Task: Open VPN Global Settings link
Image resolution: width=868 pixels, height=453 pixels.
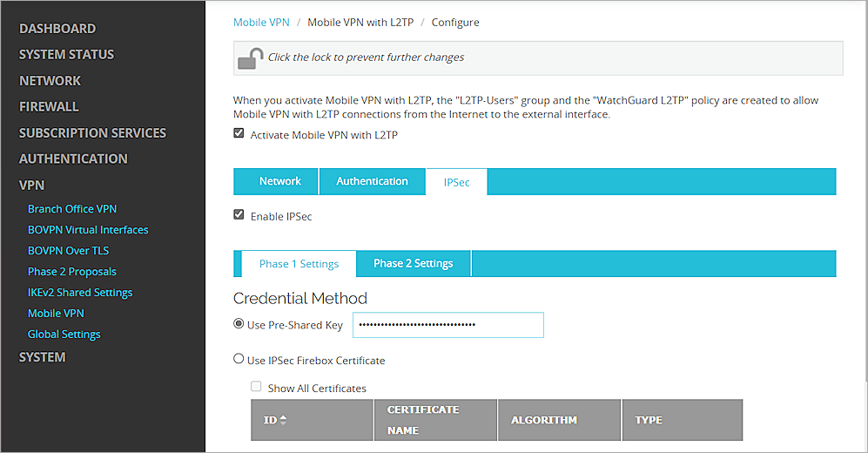Action: pyautogui.click(x=64, y=335)
